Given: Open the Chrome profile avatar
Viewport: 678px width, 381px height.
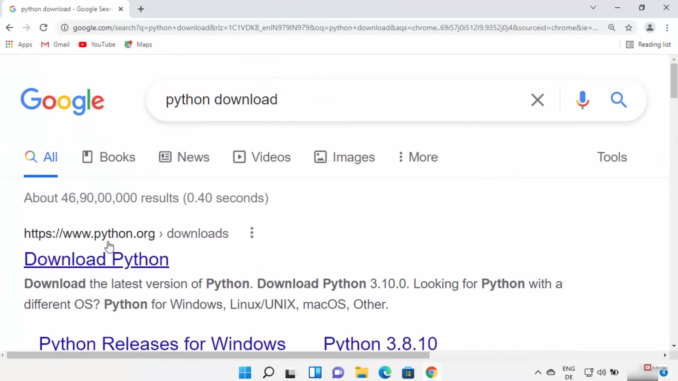Looking at the screenshot, I should 649,28.
